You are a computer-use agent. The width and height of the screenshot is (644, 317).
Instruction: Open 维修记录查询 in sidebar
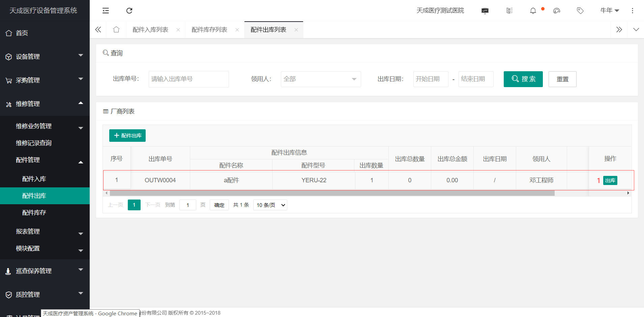pyautogui.click(x=45, y=143)
